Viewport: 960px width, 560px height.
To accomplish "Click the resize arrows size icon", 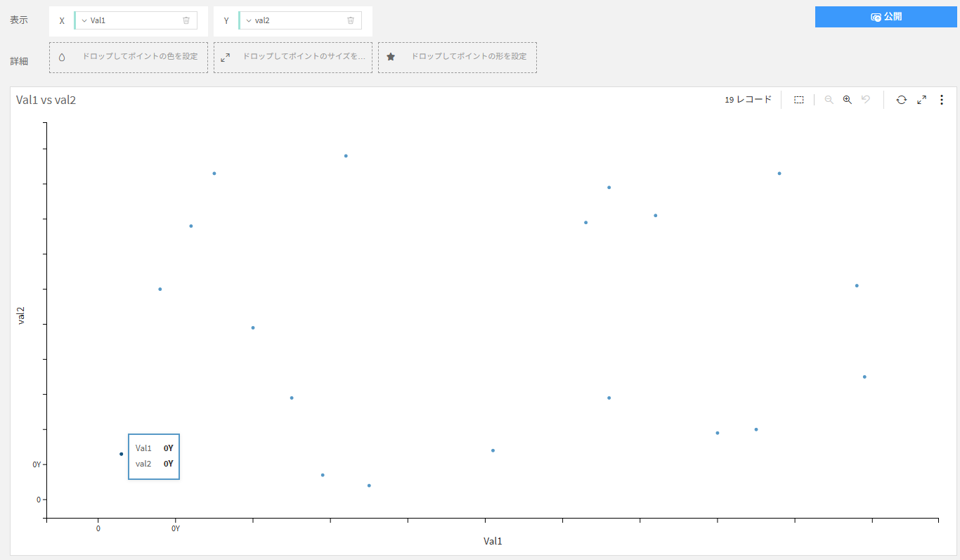I will 226,57.
